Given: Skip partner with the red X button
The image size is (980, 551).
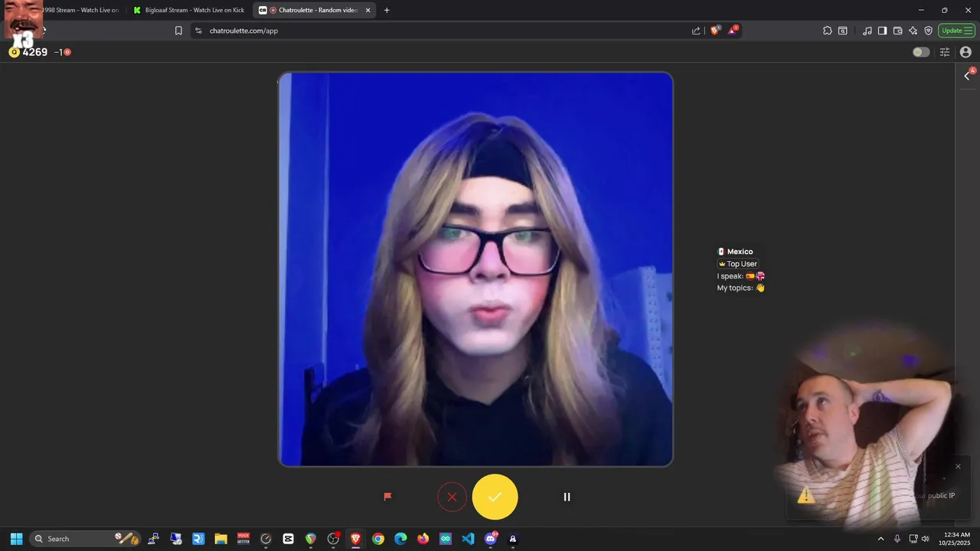Looking at the screenshot, I should click(452, 497).
